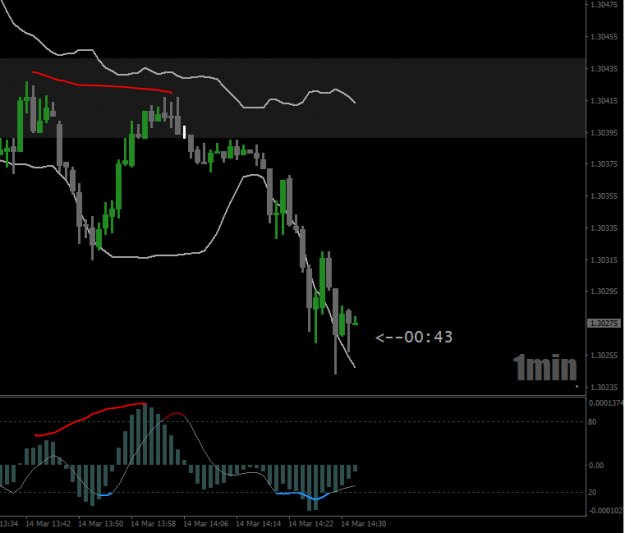
Task: Click the 14 Mar 14:22 time label
Action: coord(311,523)
